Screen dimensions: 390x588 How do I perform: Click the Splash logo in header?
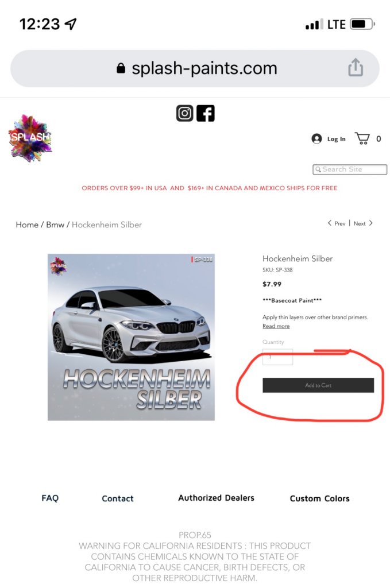coord(30,138)
